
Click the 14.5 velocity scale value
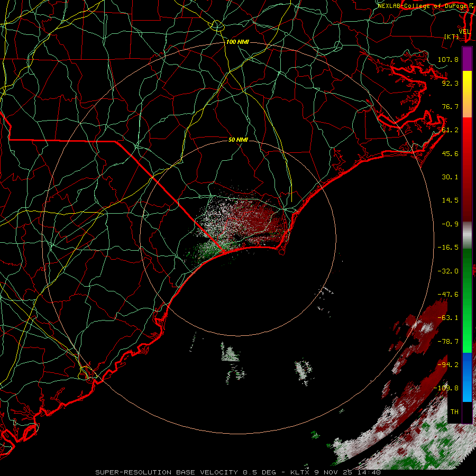coord(450,200)
